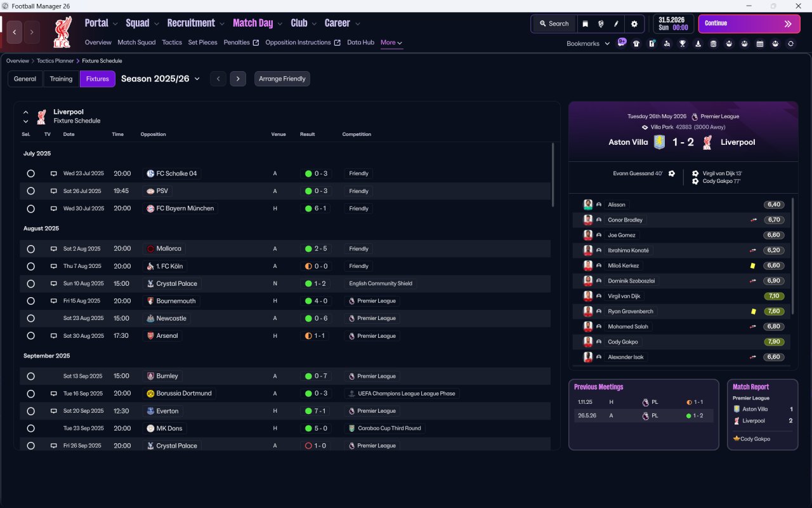Select the 1. FC Köln radio button

[x=30, y=266]
